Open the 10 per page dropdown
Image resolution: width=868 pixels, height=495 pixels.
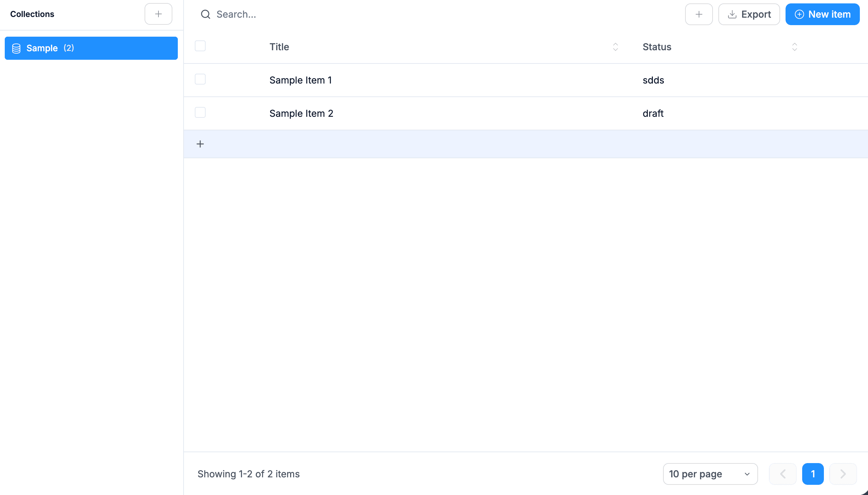[710, 474]
